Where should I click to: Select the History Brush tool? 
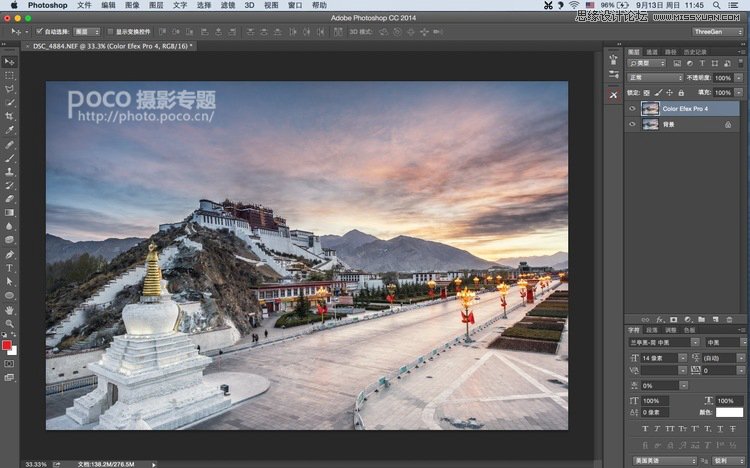(x=9, y=185)
